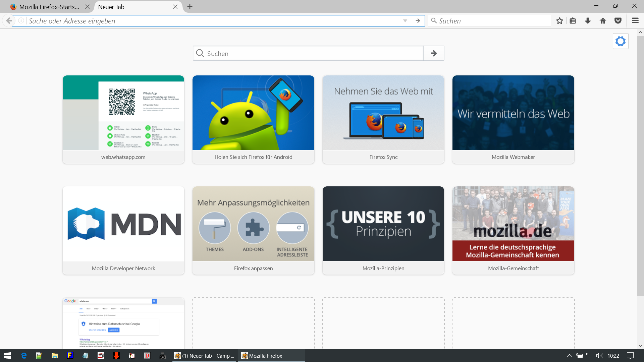Screen dimensions: 644x362
Task: Expand the address bar history dropdown
Action: point(405,21)
